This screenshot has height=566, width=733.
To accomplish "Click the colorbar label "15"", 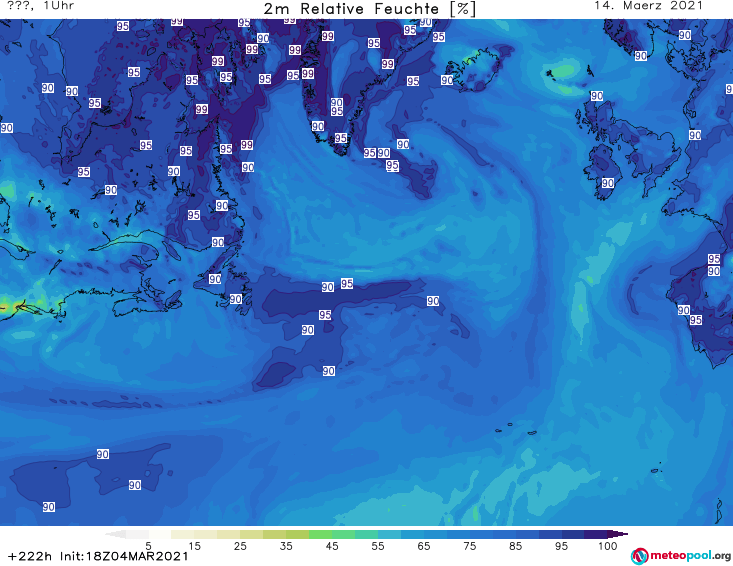I will click(x=194, y=546).
